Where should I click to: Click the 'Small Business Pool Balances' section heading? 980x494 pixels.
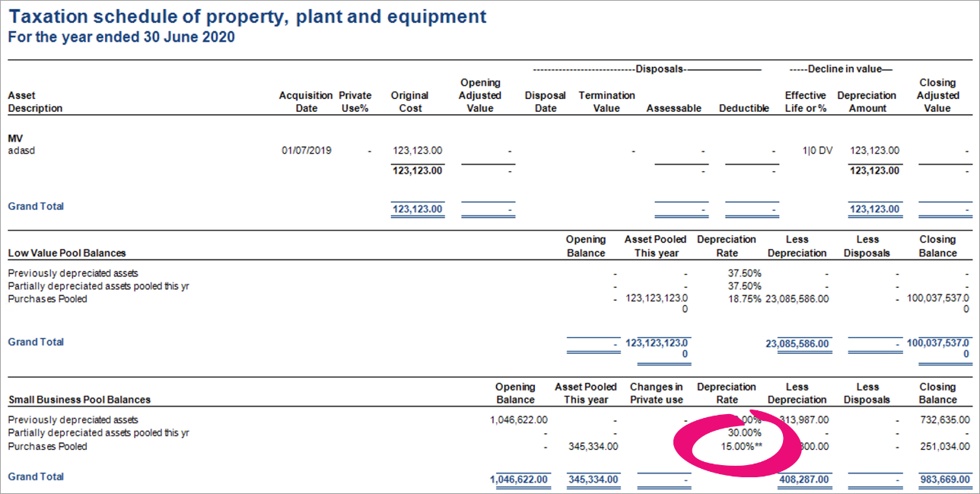pos(79,400)
